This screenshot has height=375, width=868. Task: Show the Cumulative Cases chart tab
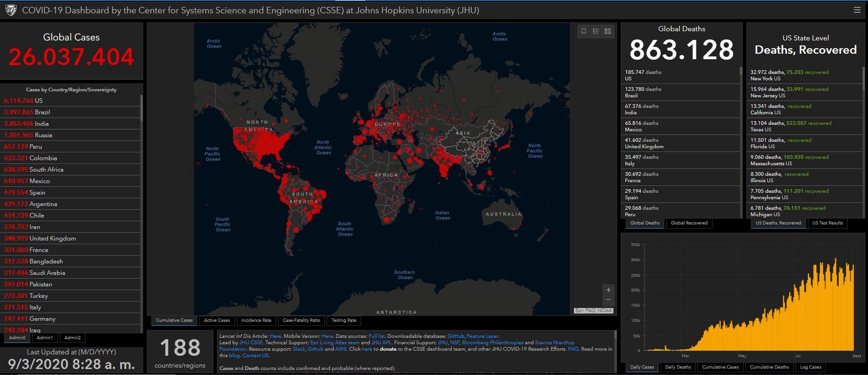click(x=721, y=367)
